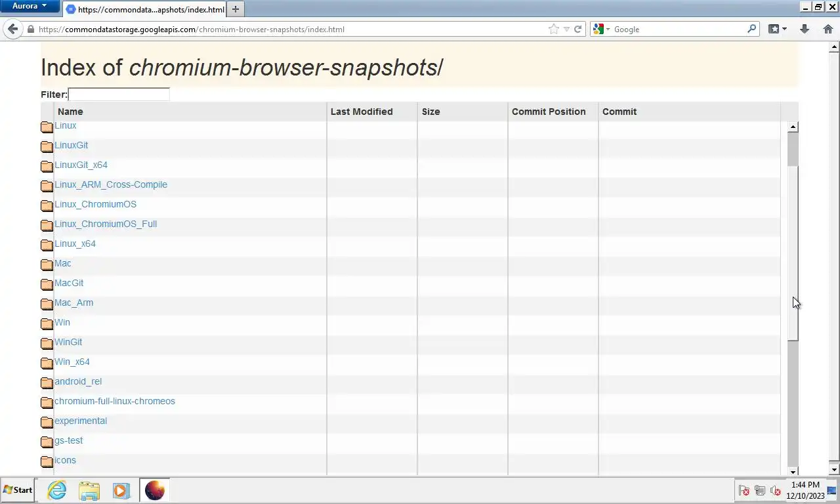Click the Name column header
The image size is (840, 504).
point(190,112)
